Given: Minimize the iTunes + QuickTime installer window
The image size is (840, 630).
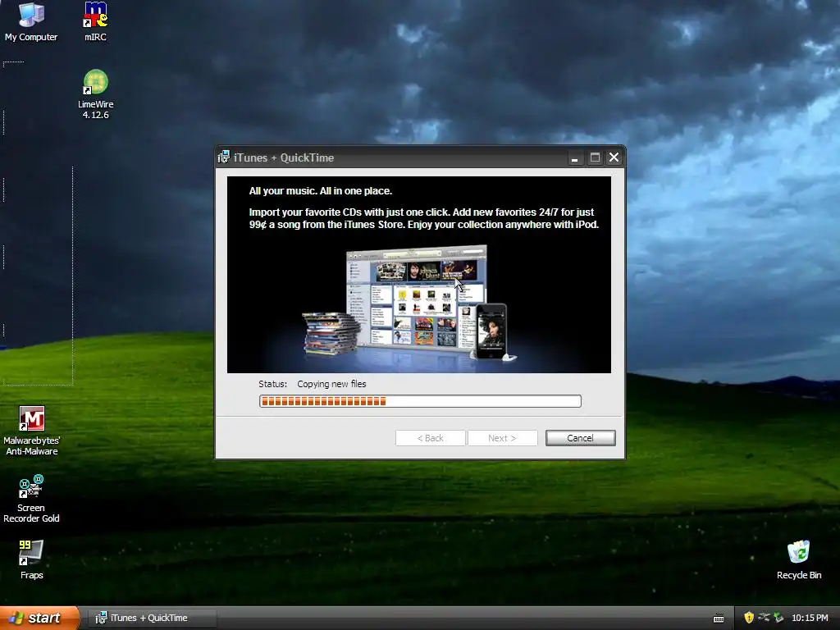Looking at the screenshot, I should [575, 158].
